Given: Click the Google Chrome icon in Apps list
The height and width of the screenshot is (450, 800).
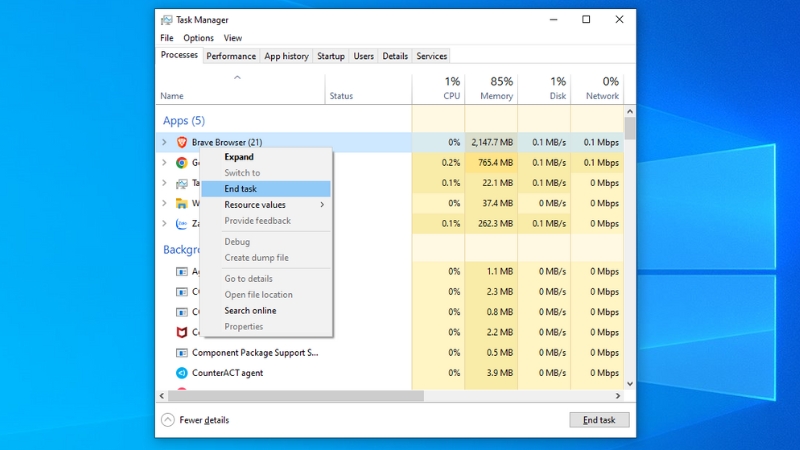Looking at the screenshot, I should tap(182, 163).
